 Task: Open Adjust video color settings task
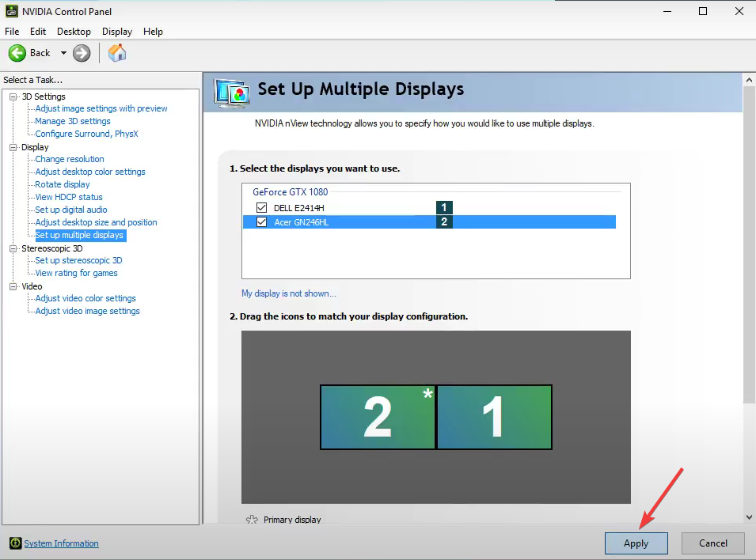(x=85, y=298)
